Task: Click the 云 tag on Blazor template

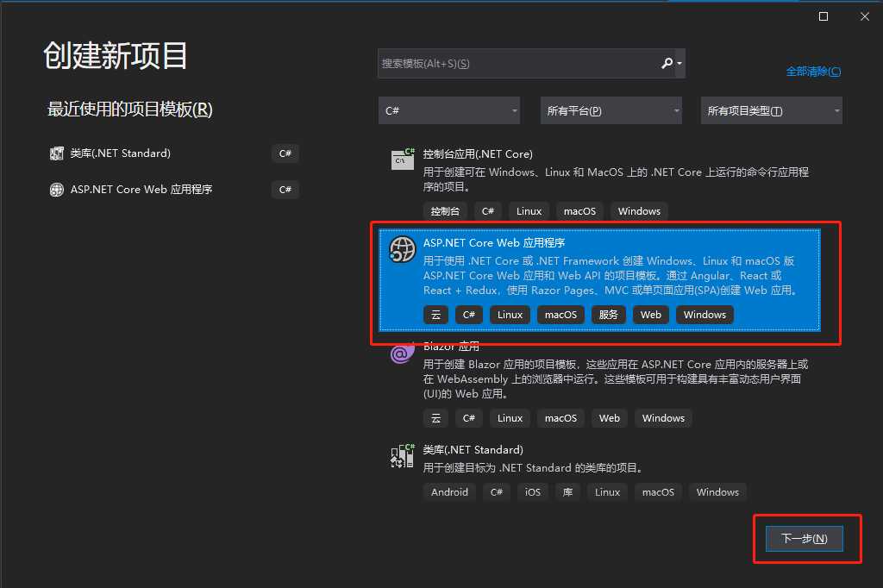Action: tap(435, 418)
